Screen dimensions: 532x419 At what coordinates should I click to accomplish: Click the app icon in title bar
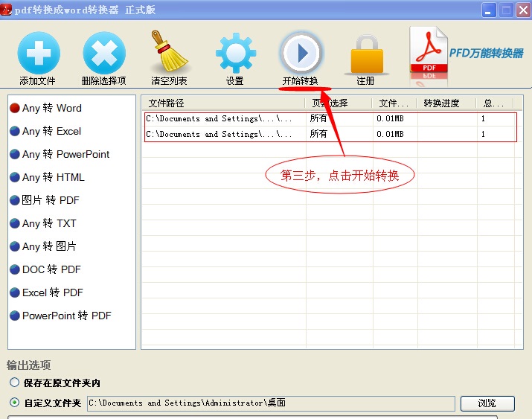6,10
